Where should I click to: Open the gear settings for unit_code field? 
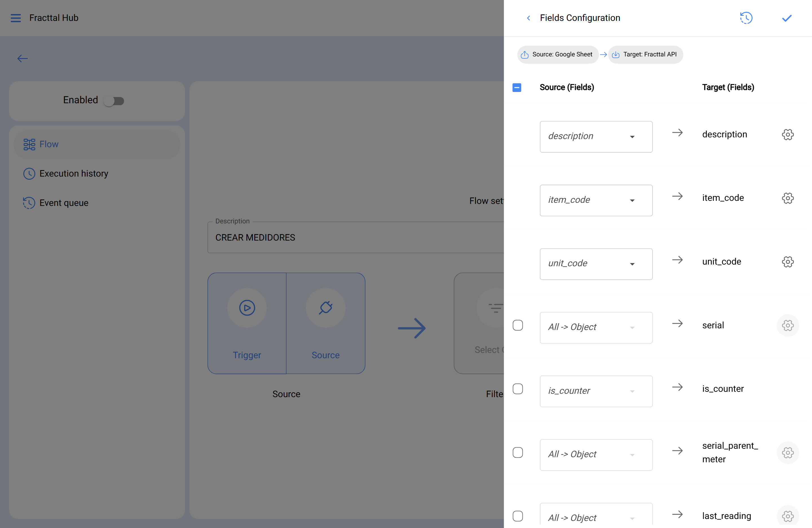pyautogui.click(x=787, y=262)
